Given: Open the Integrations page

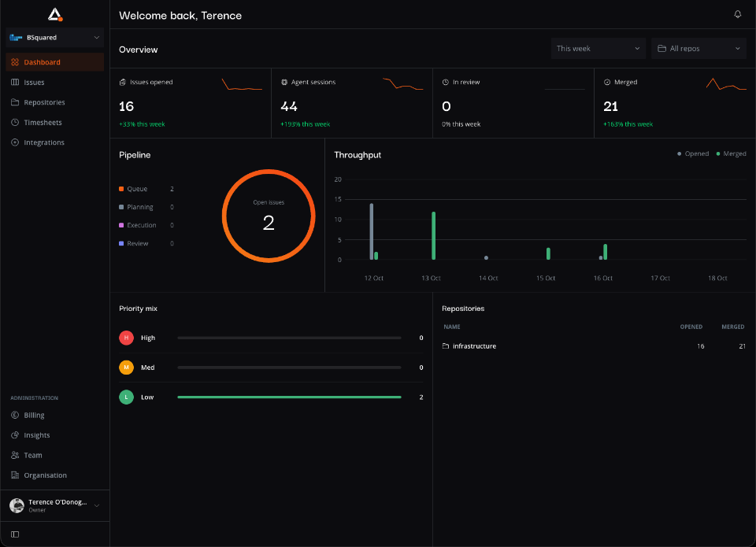Looking at the screenshot, I should (x=55, y=142).
